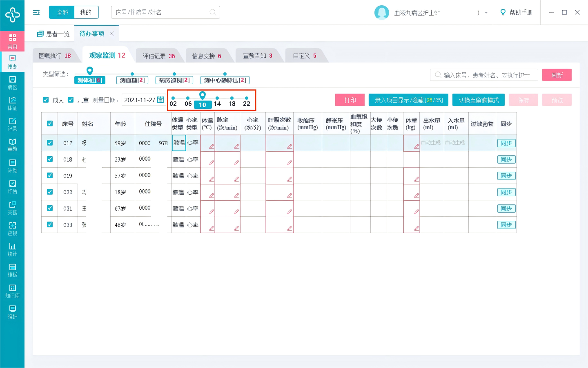Image resolution: width=588 pixels, height=368 pixels.
Task: Open the 病区 ward sidebar icon
Action: tap(12, 82)
